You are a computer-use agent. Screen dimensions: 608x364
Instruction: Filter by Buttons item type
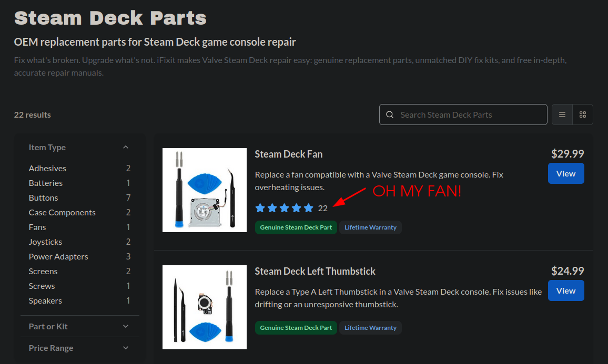(x=79, y=198)
